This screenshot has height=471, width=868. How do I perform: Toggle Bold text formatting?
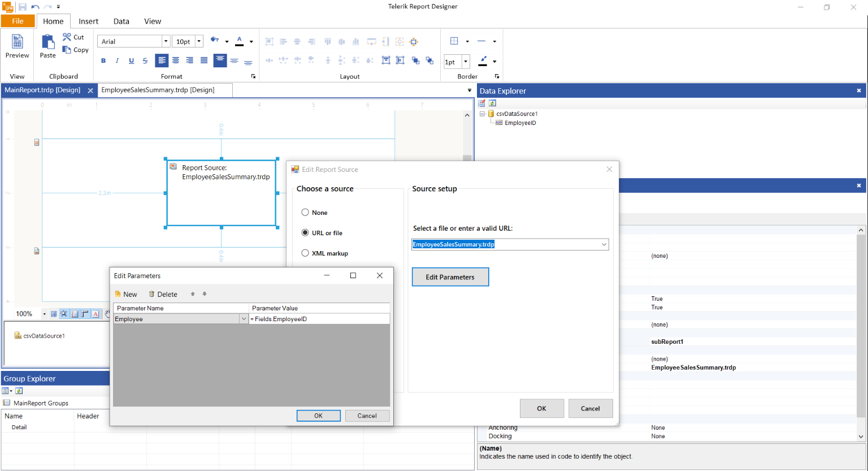[103, 61]
